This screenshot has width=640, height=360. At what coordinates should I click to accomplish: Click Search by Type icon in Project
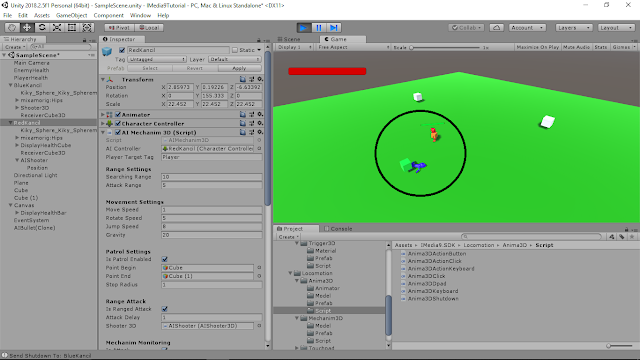(x=611, y=237)
